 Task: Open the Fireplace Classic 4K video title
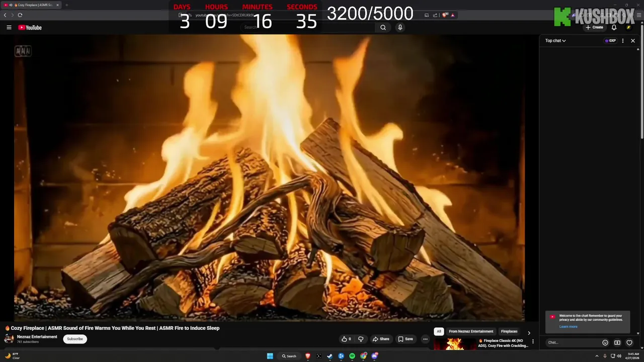(x=503, y=343)
